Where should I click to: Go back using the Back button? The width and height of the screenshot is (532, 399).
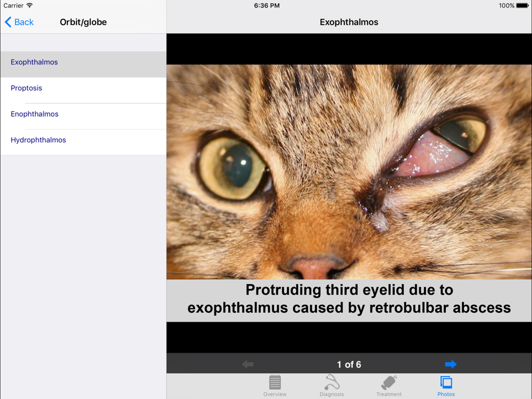tap(19, 22)
